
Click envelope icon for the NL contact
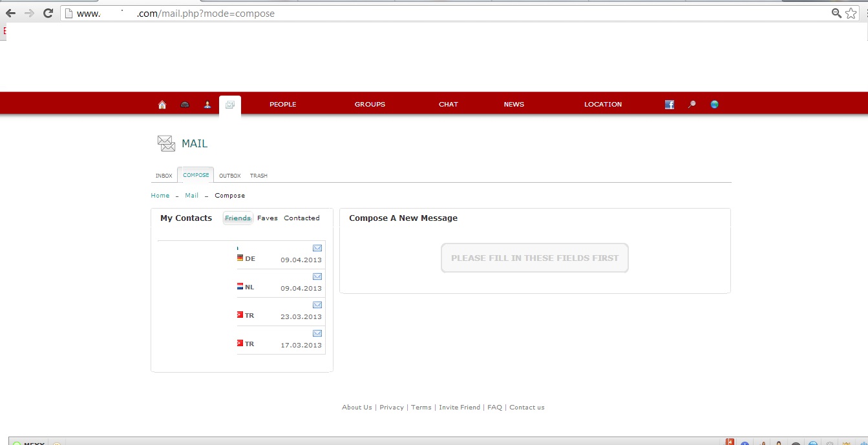pyautogui.click(x=317, y=276)
